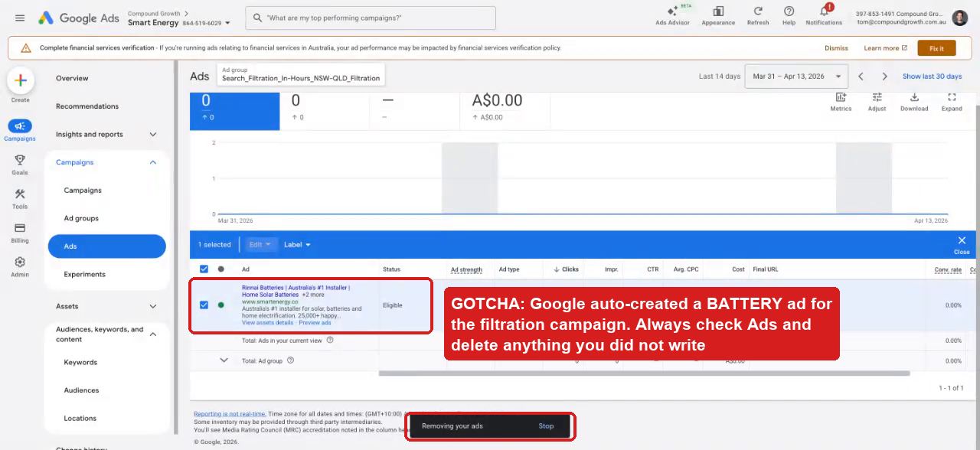This screenshot has width=980, height=450.
Task: Click help icon beside Ads in current view
Action: coord(330,341)
